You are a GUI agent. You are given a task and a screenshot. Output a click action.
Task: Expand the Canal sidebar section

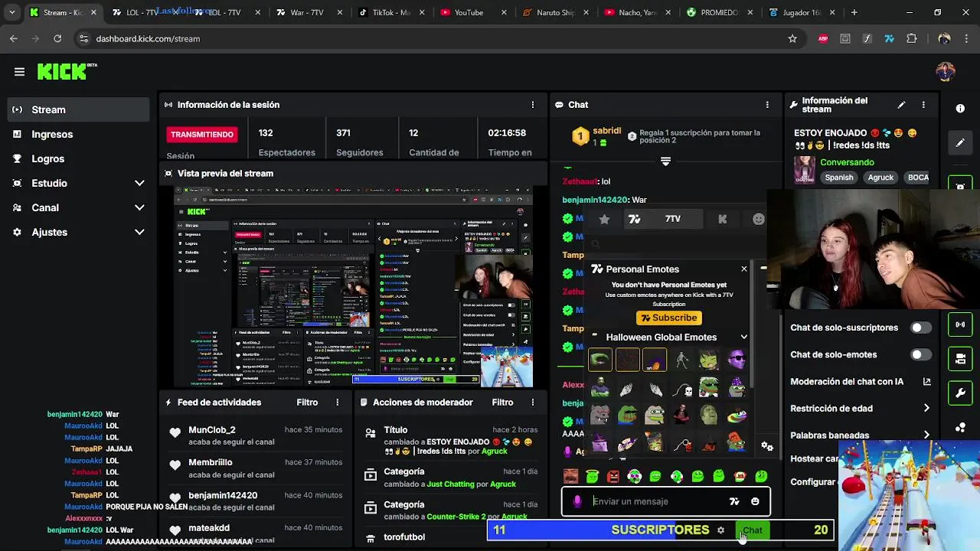tap(78, 208)
